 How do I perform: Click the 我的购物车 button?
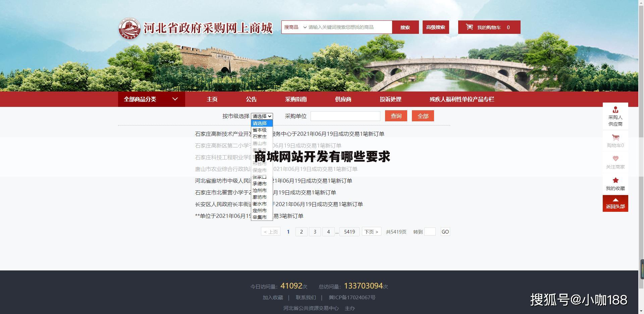[x=489, y=27]
